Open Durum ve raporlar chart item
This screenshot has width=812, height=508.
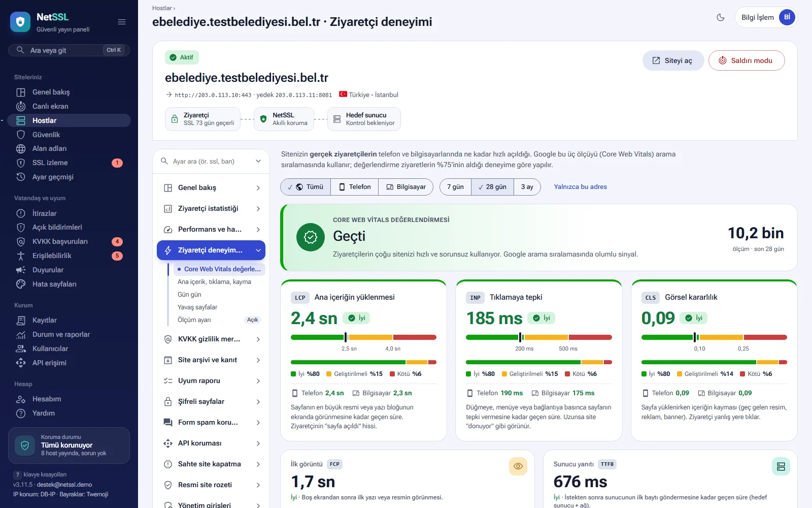point(69,334)
